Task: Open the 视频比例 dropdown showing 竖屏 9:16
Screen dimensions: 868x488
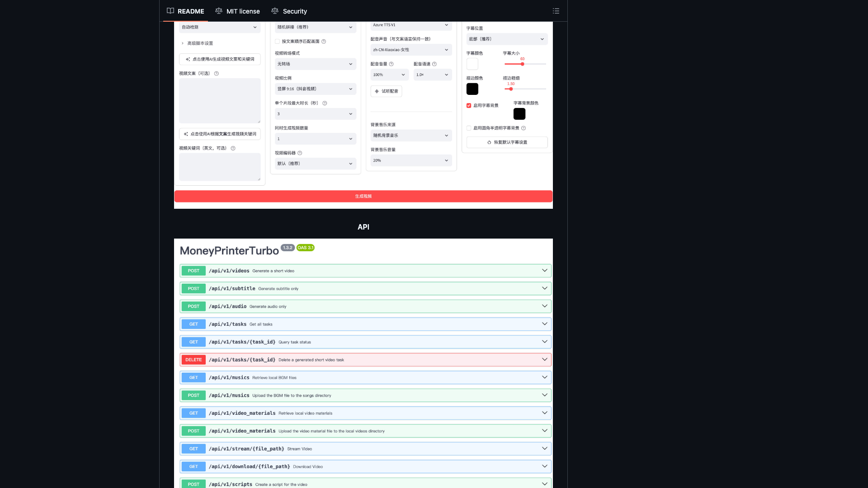Action: 316,89
